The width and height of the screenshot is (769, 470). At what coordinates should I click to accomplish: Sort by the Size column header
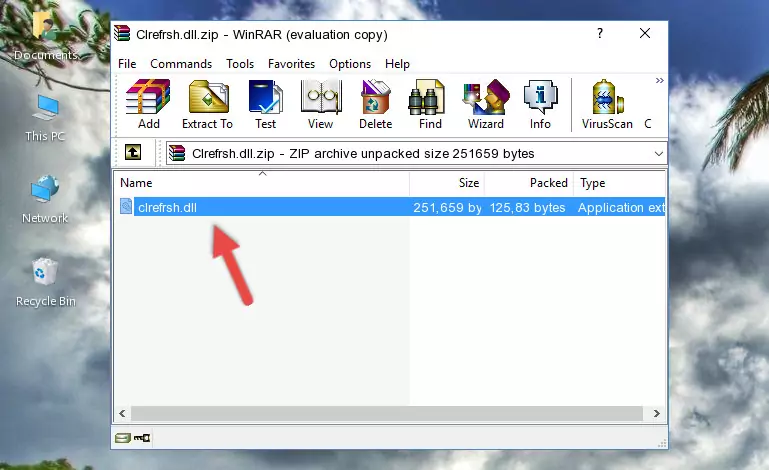(x=447, y=183)
